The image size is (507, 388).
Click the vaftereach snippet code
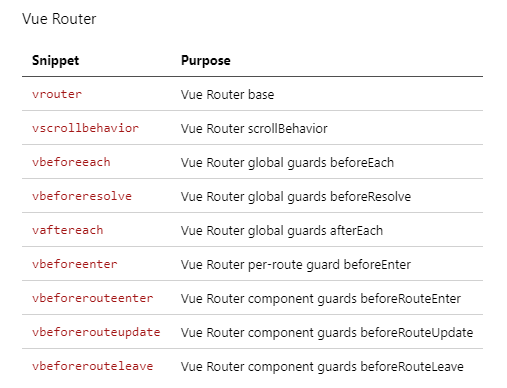pos(68,230)
